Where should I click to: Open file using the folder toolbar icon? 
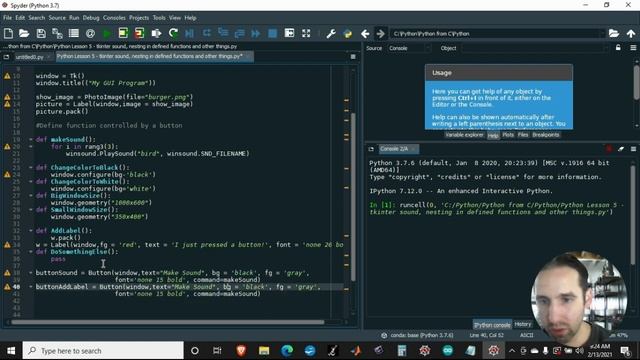24,33
